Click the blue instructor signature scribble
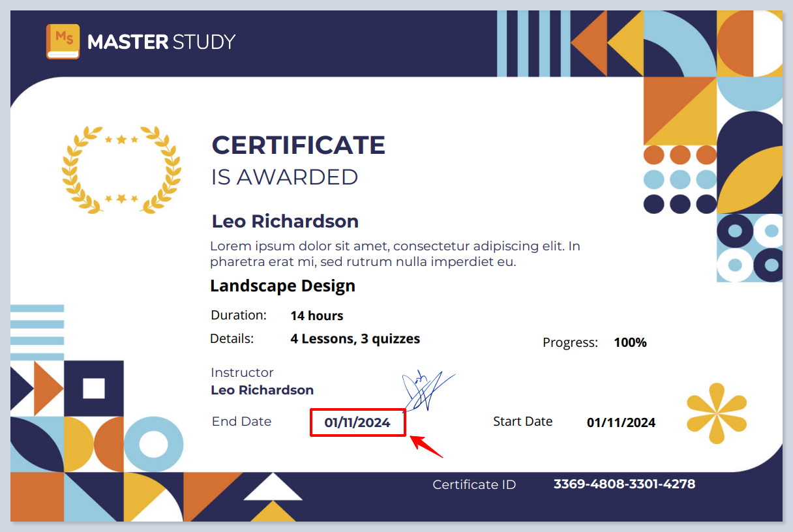 point(425,390)
